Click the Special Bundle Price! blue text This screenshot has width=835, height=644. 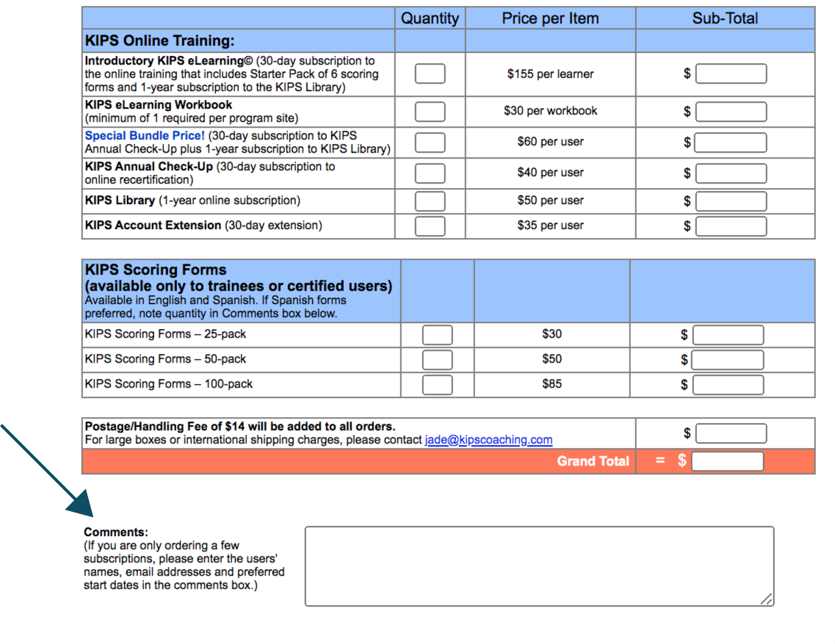(x=145, y=136)
